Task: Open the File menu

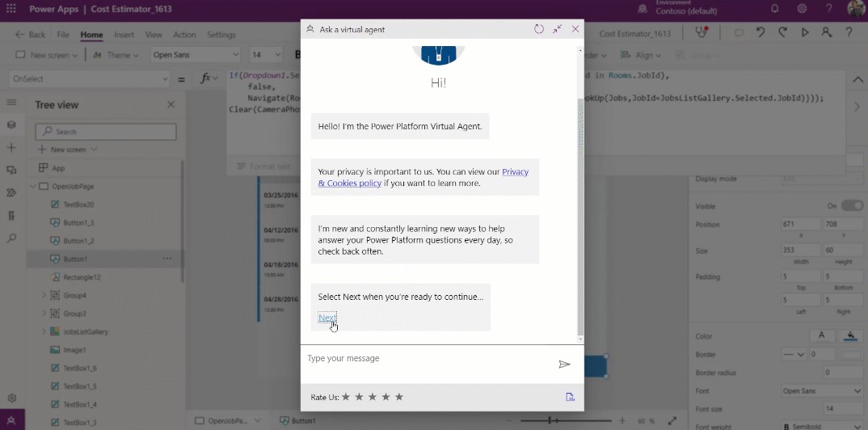Action: tap(63, 34)
